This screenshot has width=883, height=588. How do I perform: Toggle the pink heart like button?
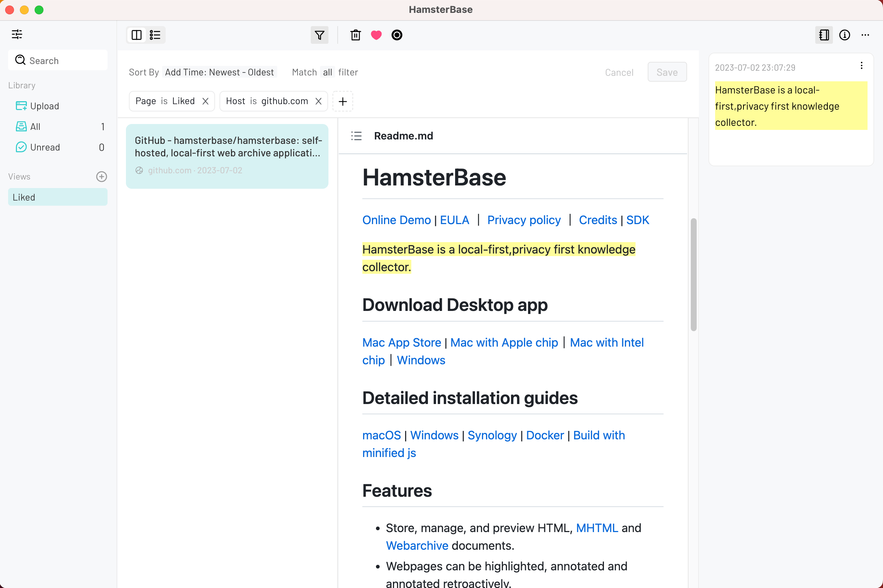click(x=376, y=35)
